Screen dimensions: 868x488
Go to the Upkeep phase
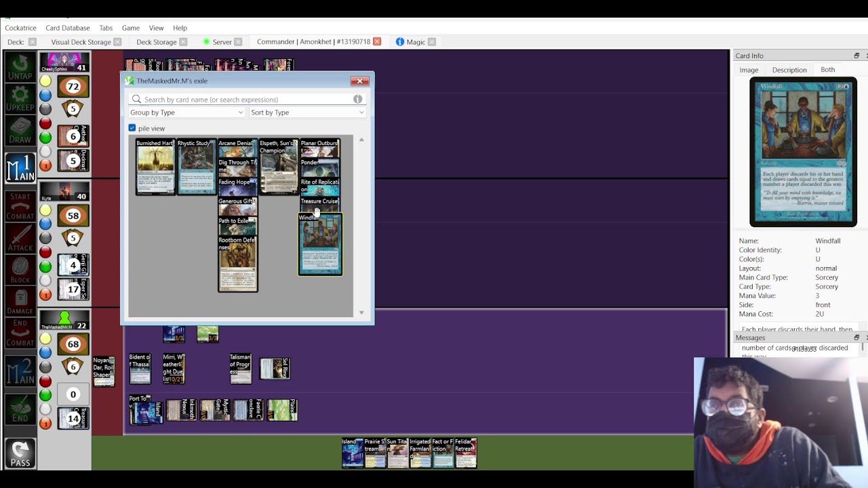(20, 100)
